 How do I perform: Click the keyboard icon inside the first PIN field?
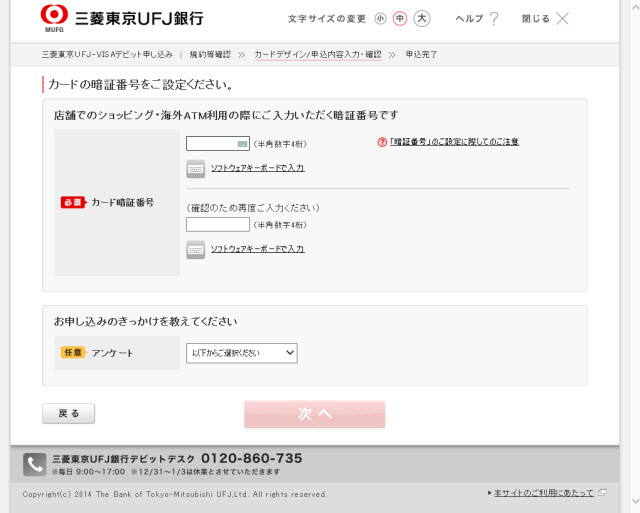[242, 144]
